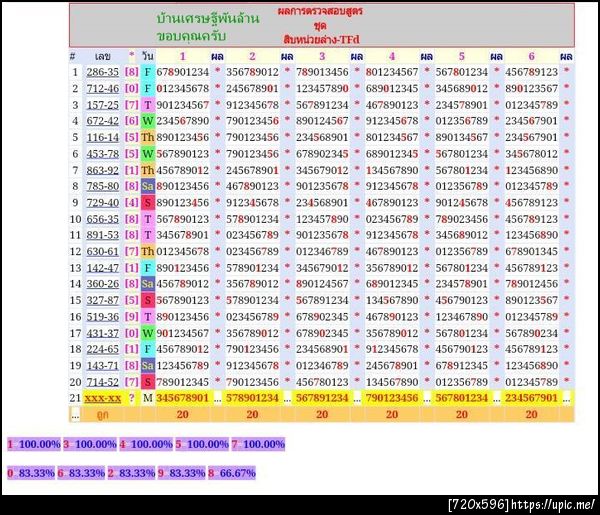The height and width of the screenshot is (515, 600).
Task: Click the green W day cell in row 672-42
Action: point(148,121)
